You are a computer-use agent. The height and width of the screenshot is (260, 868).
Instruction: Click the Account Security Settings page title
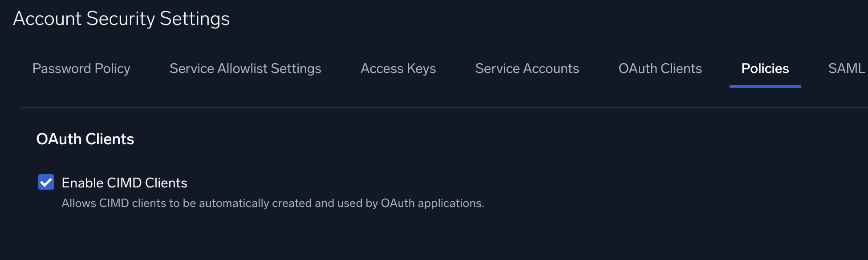pyautogui.click(x=122, y=19)
